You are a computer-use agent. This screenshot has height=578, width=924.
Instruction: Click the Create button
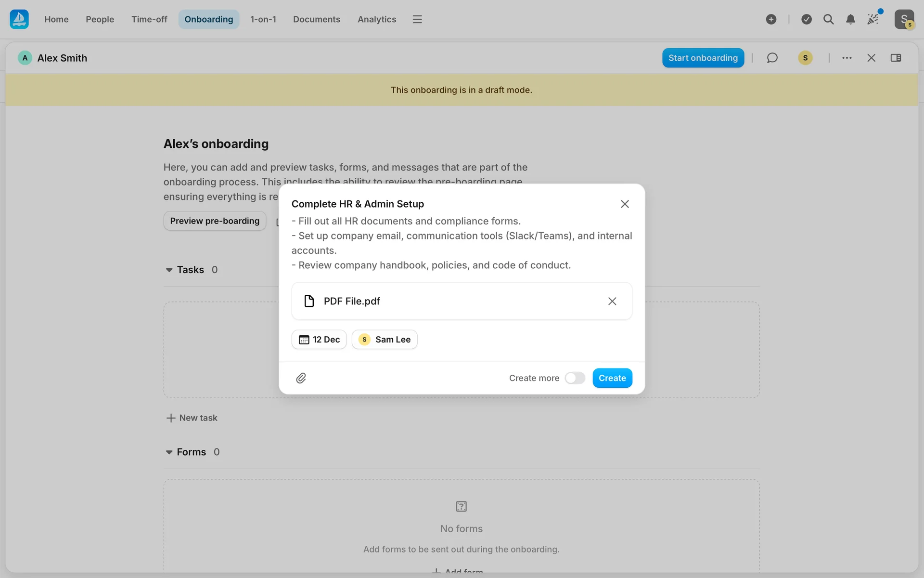[x=612, y=378]
